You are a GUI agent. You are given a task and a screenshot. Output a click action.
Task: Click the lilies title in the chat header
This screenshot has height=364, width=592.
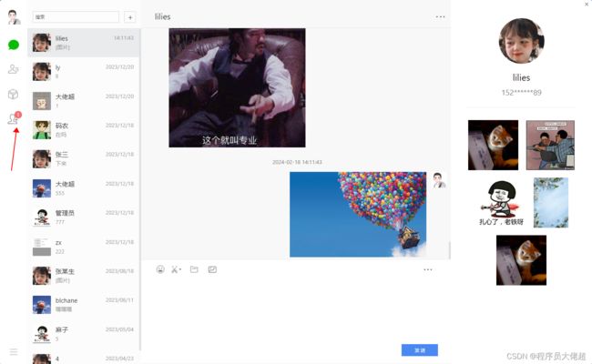tap(162, 16)
